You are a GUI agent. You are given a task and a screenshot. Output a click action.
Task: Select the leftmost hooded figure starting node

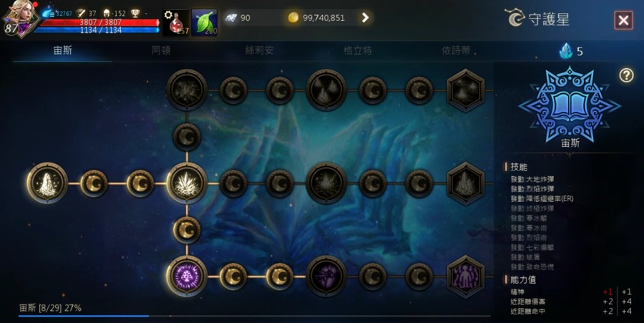coord(47,183)
